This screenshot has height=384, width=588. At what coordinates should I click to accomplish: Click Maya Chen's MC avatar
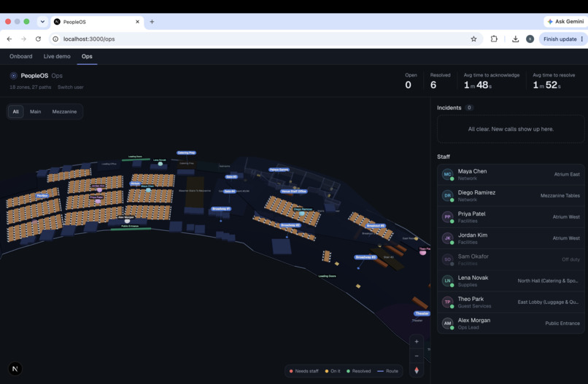[447, 175]
